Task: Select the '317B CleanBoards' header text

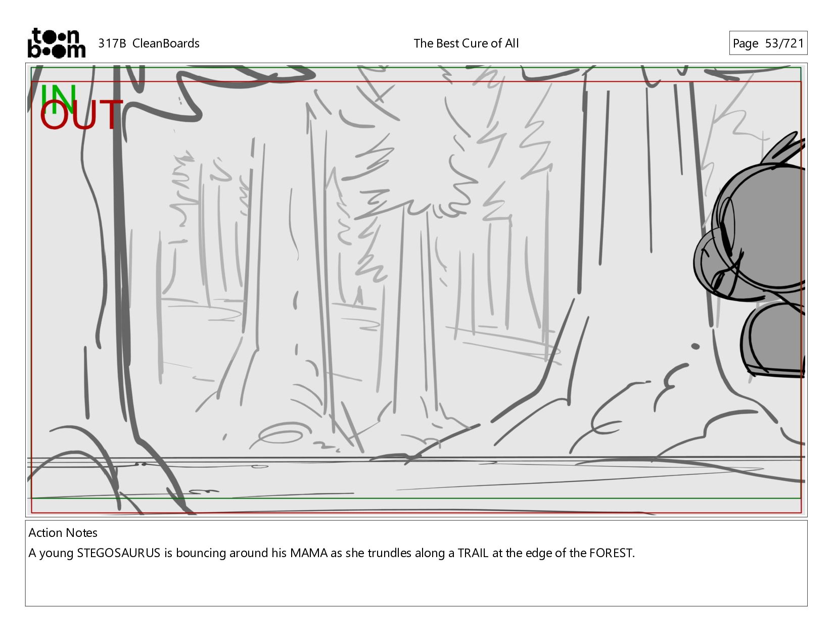Action: [149, 43]
